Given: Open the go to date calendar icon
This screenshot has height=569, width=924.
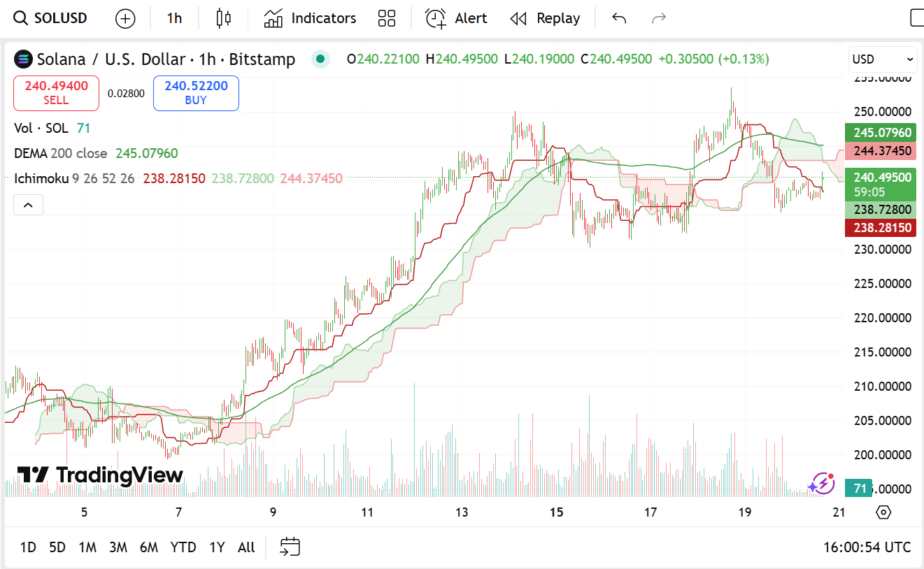Looking at the screenshot, I should tap(290, 547).
